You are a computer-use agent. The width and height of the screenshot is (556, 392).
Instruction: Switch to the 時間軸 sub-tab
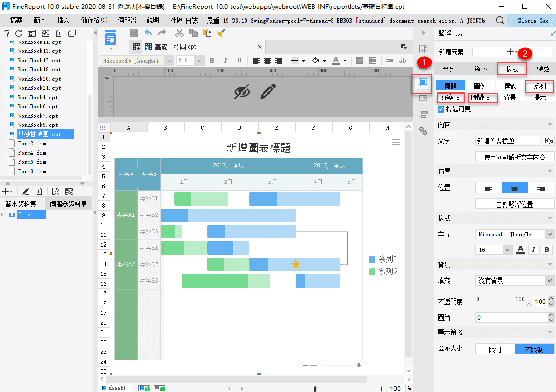point(480,97)
